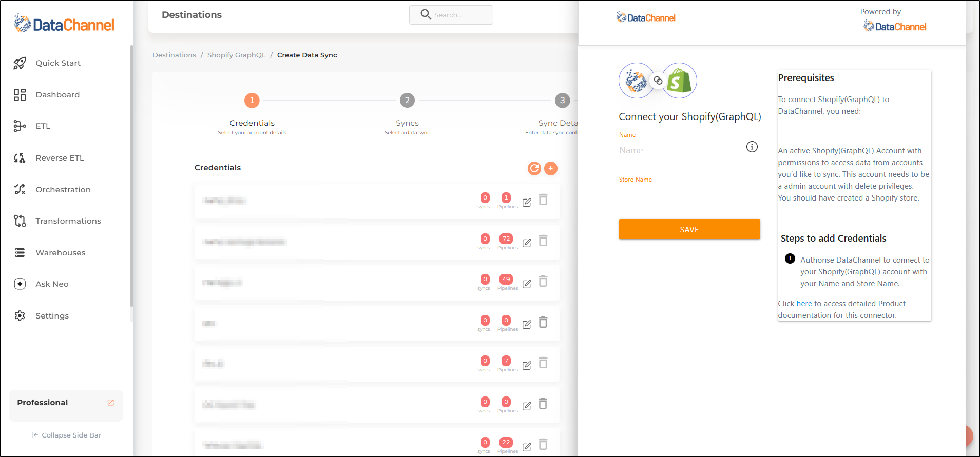Delete the credential with 49 pipelines

pos(543,281)
